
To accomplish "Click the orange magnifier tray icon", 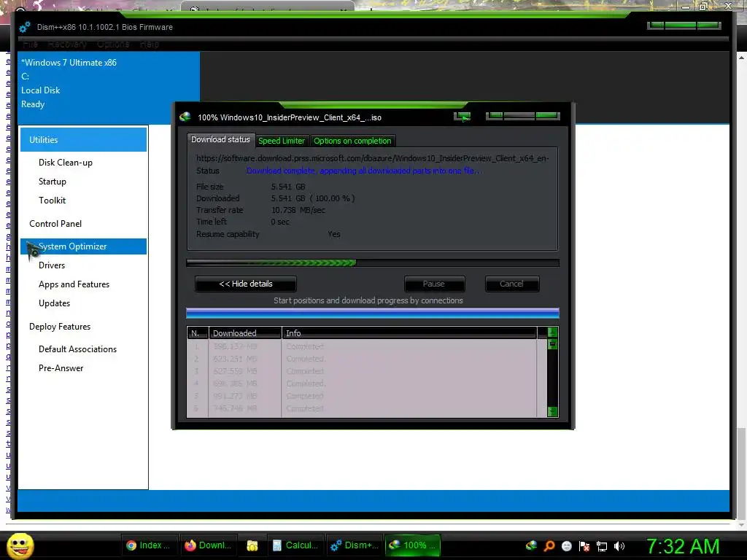I will [x=549, y=545].
